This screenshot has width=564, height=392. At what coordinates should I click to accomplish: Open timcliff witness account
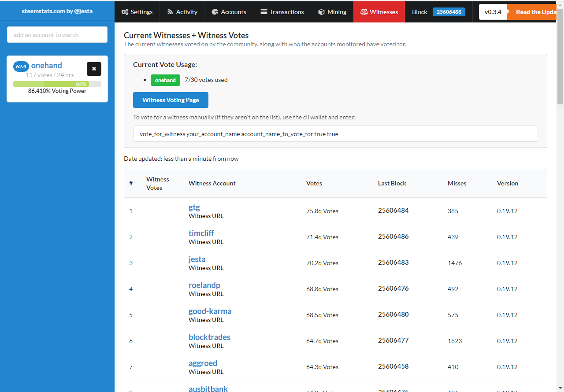(201, 233)
